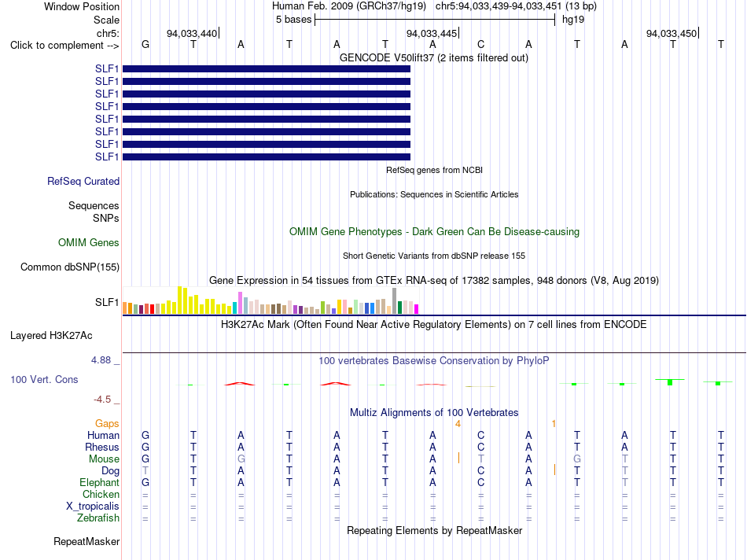Viewport: 747px width, 560px height.
Task: Click the Window Position label
Action: [82, 6]
